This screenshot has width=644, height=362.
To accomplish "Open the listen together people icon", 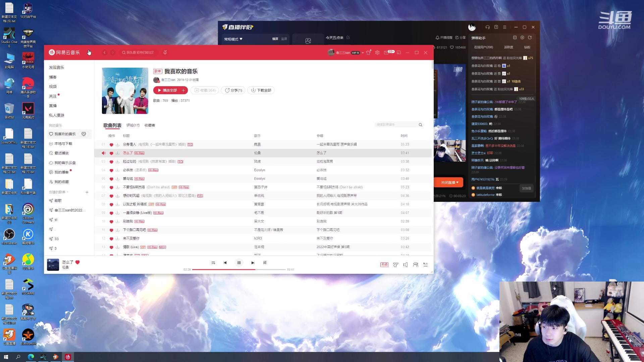I will 416,265.
